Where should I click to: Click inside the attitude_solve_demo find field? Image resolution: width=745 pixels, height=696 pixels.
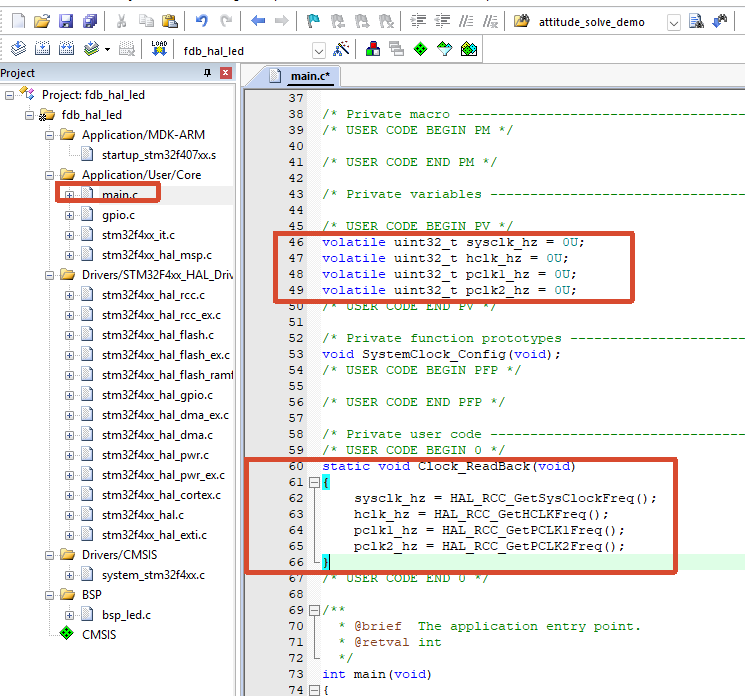[600, 22]
